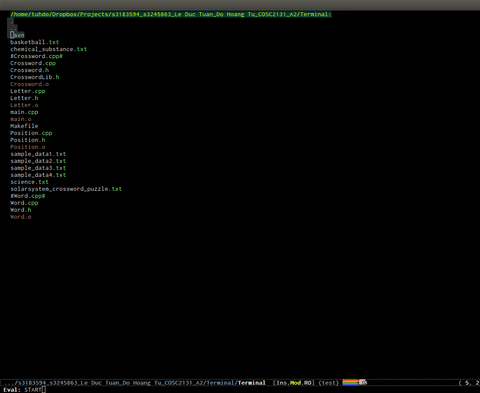The width and height of the screenshot is (480, 393).
Task: Open solarsystem_crossword_puzzle.txt file
Action: click(x=66, y=189)
